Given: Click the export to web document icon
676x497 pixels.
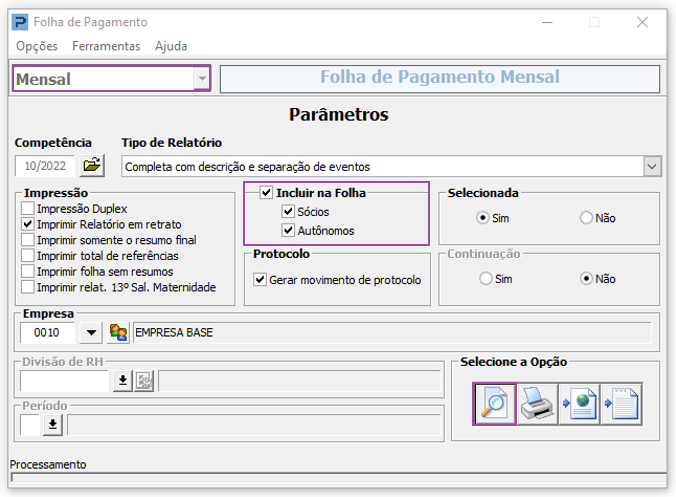Looking at the screenshot, I should click(579, 404).
